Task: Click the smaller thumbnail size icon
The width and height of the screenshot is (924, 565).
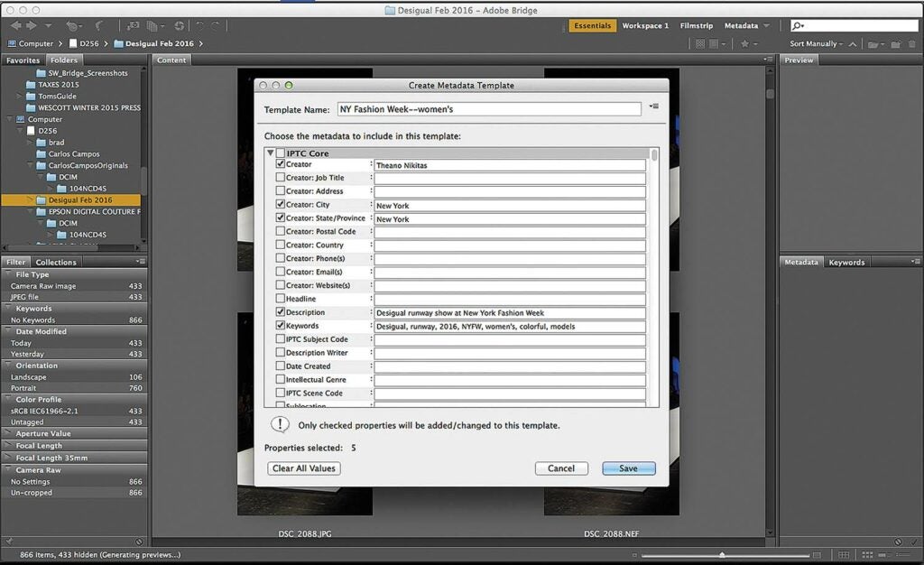Action: point(634,555)
